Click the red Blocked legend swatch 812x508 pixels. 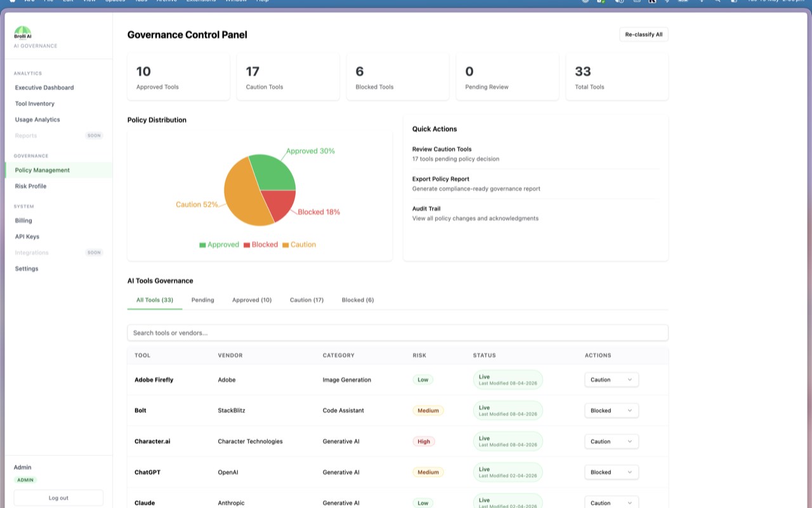click(246, 245)
